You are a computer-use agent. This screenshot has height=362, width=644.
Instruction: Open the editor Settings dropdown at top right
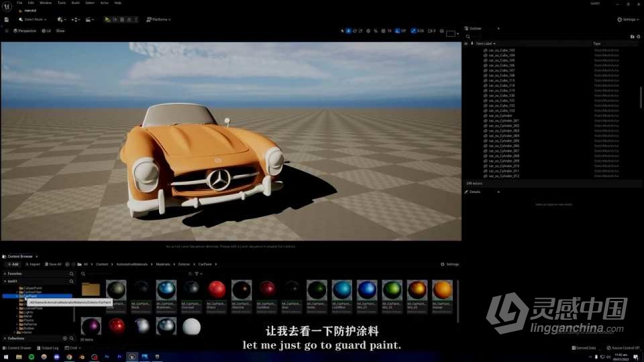[x=628, y=19]
